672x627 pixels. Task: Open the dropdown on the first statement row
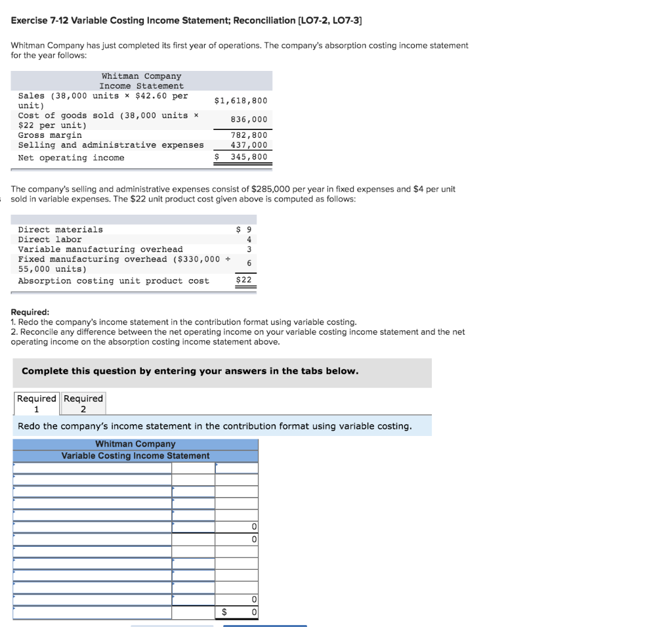click(x=13, y=467)
